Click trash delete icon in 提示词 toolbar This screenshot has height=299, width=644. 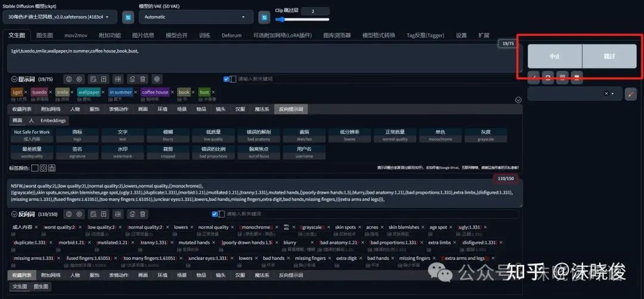[x=143, y=79]
